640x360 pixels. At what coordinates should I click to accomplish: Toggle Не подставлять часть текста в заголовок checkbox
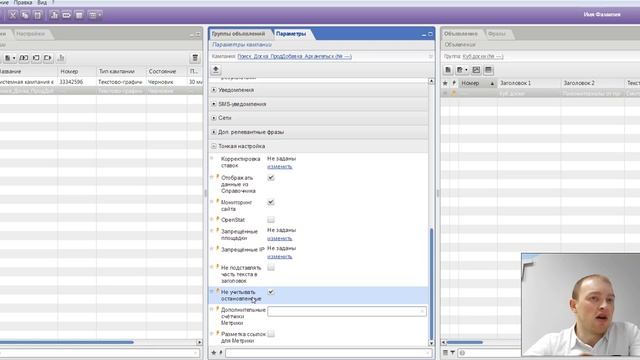271,267
